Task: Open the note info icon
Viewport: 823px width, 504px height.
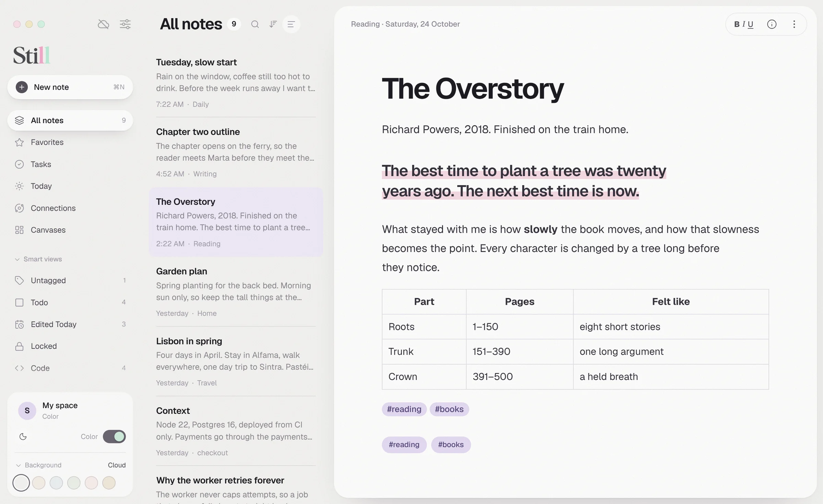Action: point(772,24)
